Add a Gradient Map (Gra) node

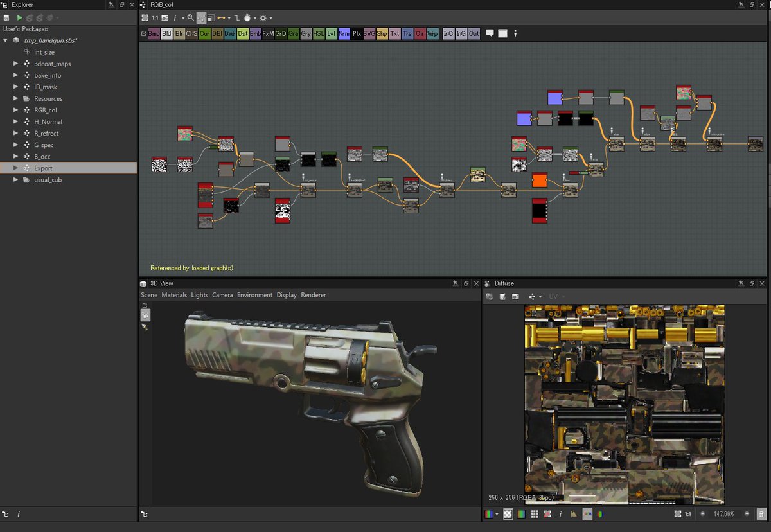(294, 33)
